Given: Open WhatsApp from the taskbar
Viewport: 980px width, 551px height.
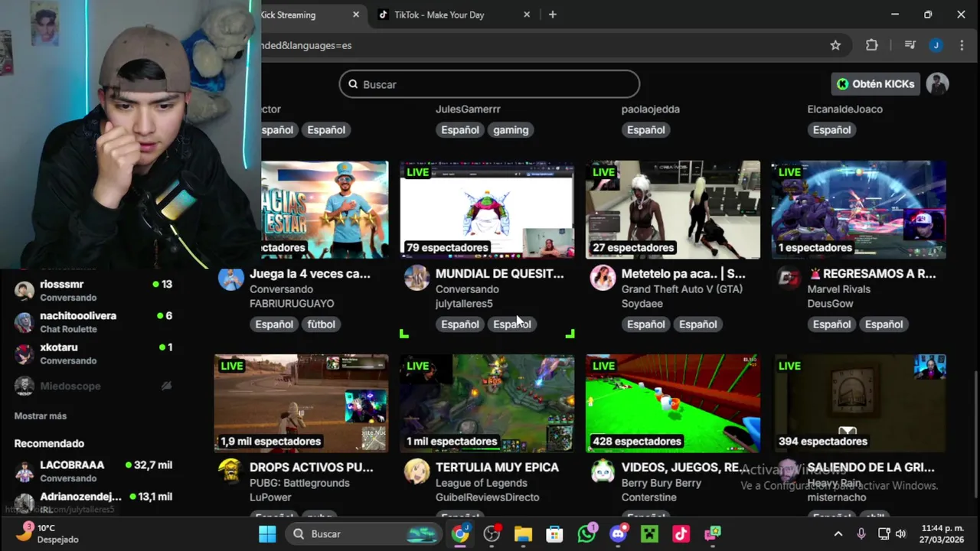Looking at the screenshot, I should [586, 533].
